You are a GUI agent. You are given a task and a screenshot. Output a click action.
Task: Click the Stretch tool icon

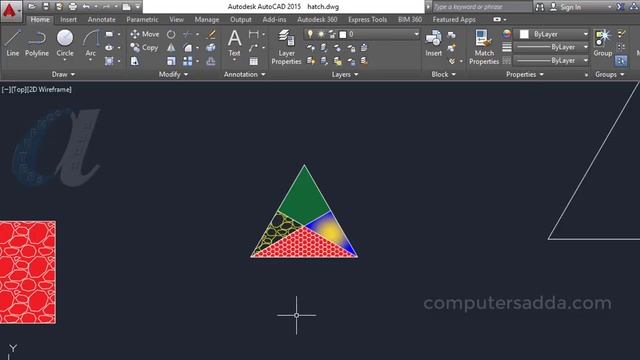tap(135, 61)
